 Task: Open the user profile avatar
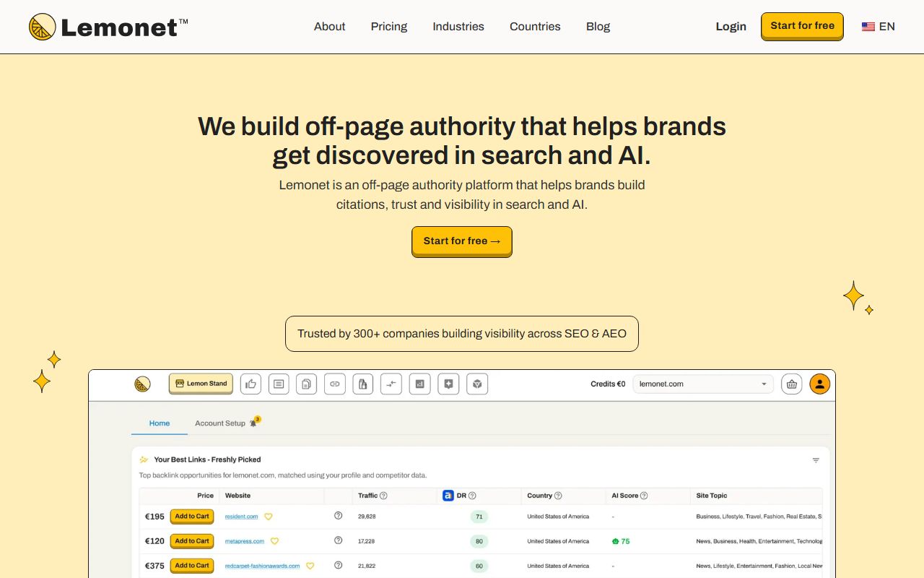819,384
